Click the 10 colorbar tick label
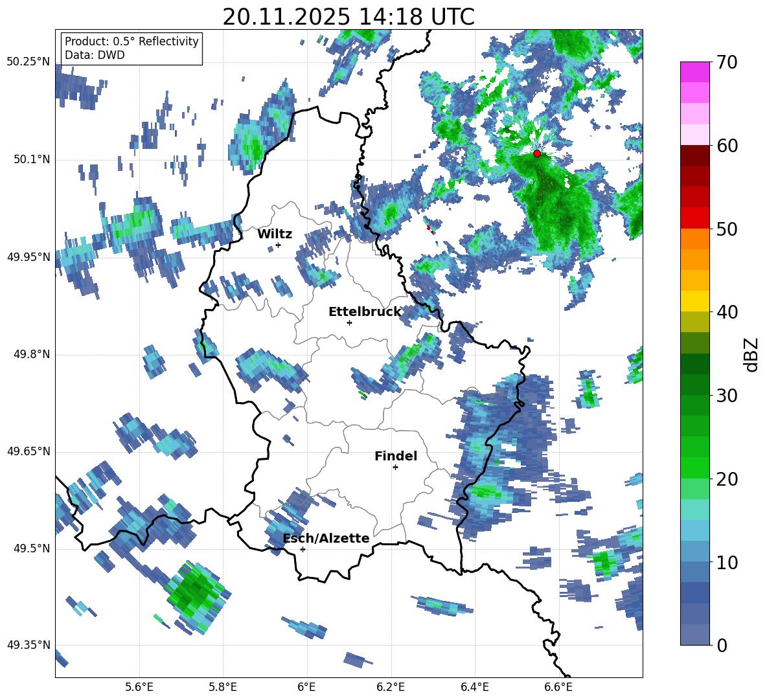This screenshot has height=700, width=767. pos(727,562)
